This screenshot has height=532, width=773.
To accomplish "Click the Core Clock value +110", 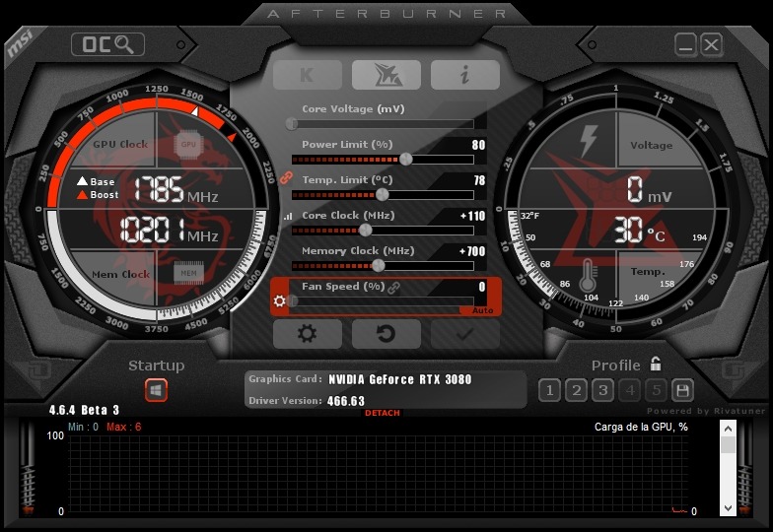I will (x=473, y=216).
